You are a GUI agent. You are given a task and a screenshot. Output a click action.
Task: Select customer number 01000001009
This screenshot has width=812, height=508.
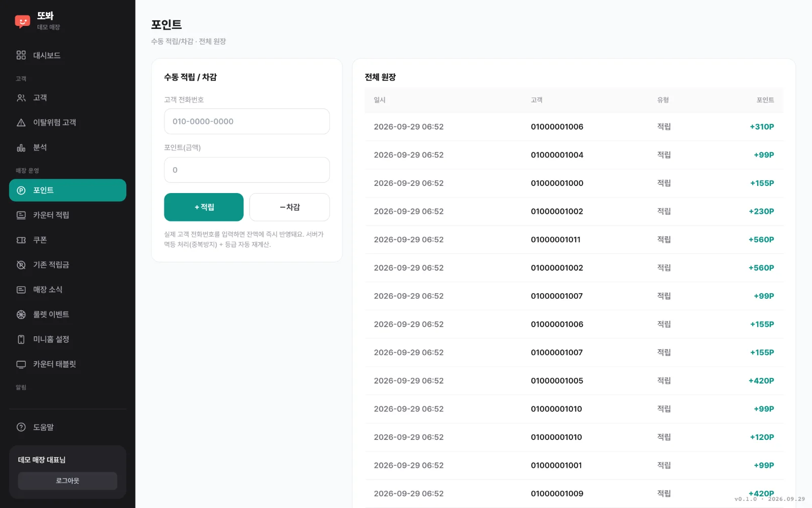coord(557,494)
